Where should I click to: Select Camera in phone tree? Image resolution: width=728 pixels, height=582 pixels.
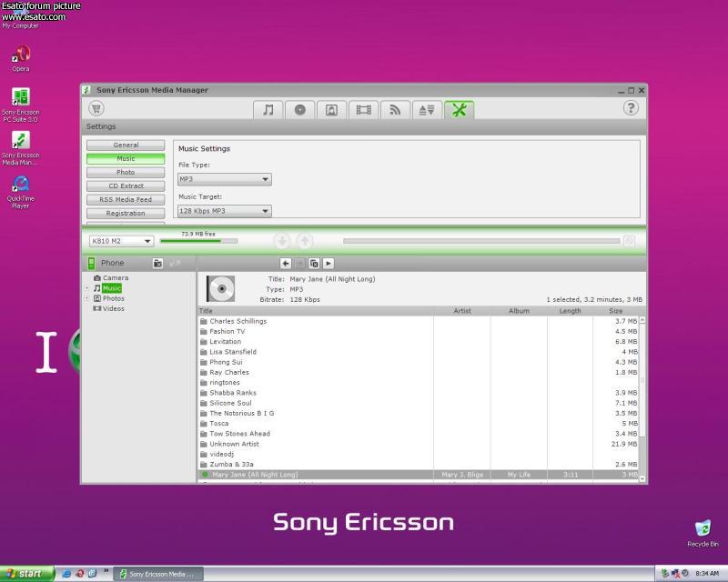111,278
